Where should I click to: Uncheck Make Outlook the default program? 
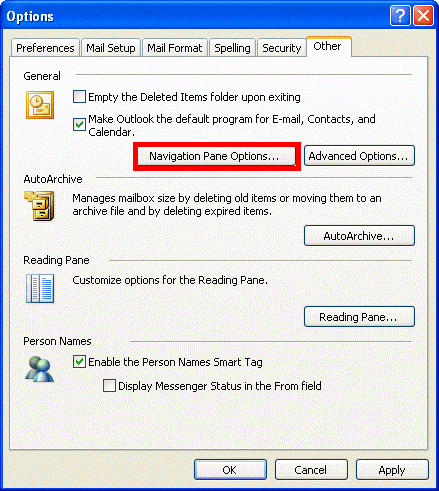point(79,125)
